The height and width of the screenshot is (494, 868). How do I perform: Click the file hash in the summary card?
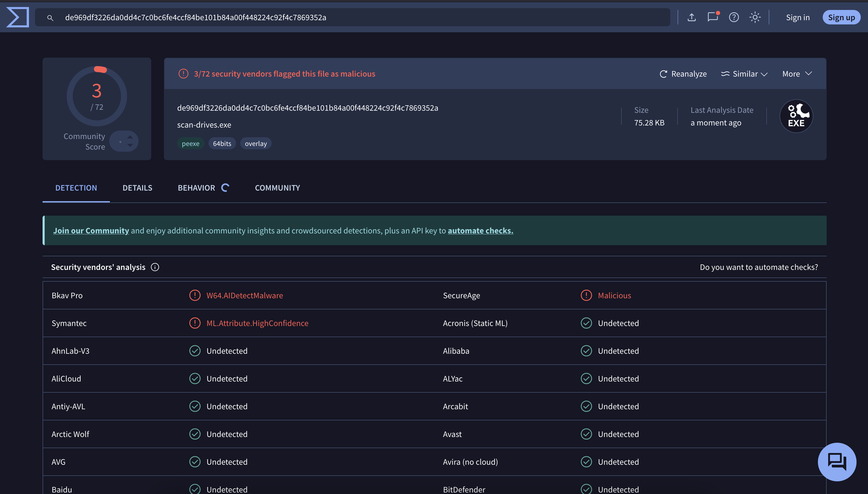(308, 108)
